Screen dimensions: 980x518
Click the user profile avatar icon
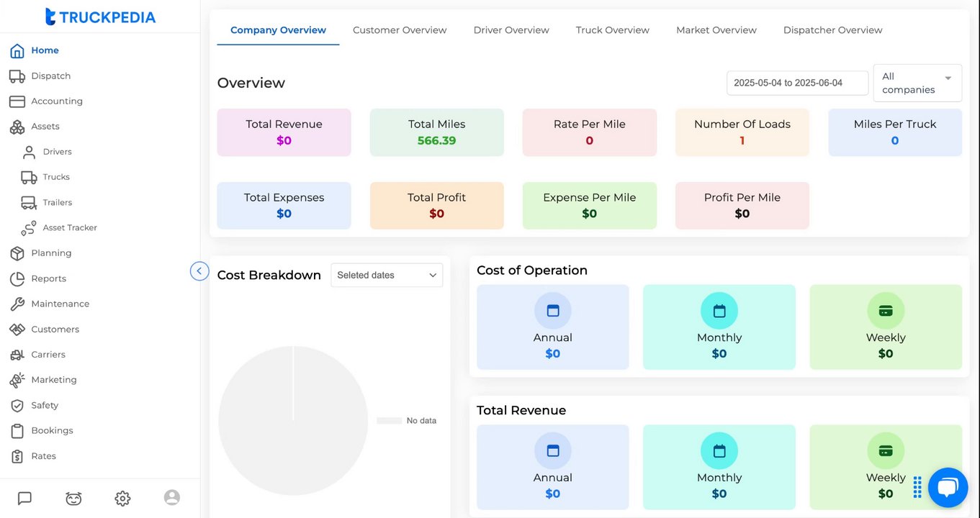(x=171, y=497)
